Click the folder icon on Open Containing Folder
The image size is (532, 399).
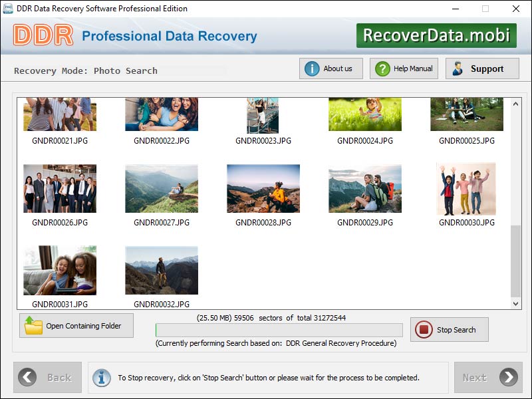[x=33, y=325]
